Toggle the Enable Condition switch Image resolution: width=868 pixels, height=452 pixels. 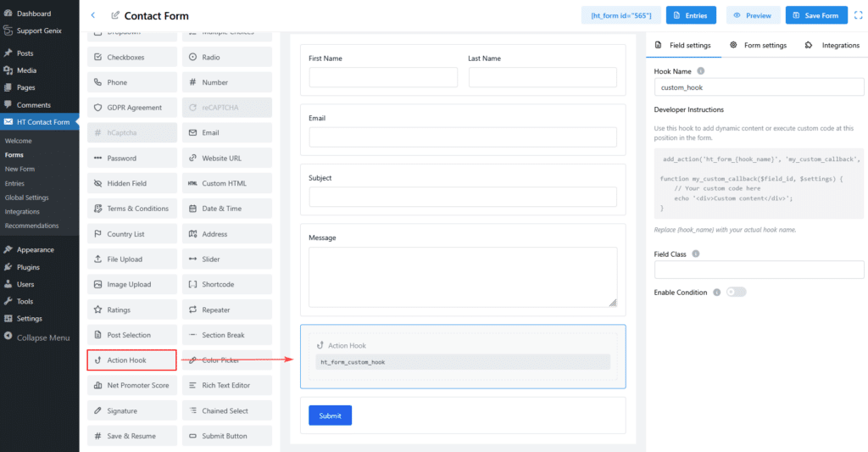(736, 293)
